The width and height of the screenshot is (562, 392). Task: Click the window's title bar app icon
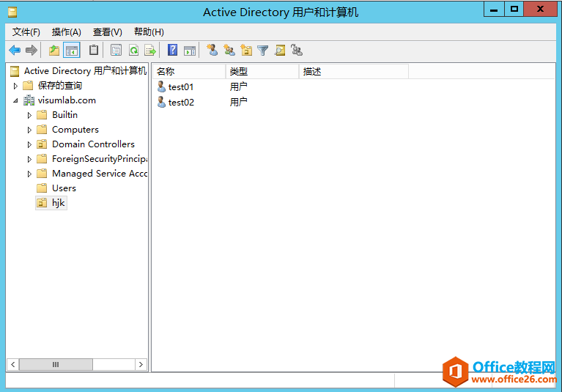pos(12,12)
